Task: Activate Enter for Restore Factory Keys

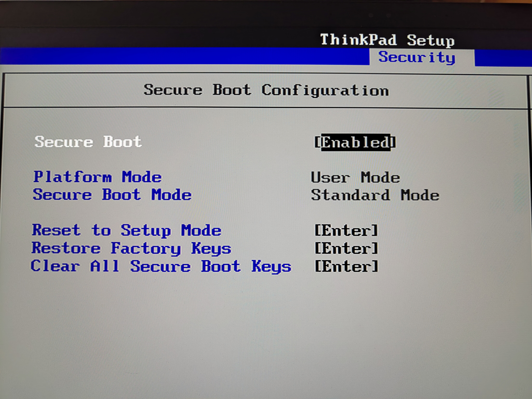Action: (x=346, y=248)
